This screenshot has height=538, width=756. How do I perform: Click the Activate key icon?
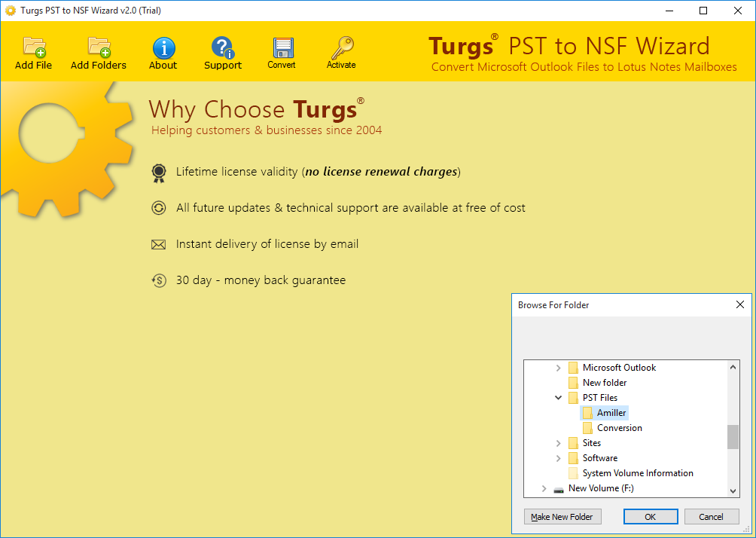pos(342,47)
